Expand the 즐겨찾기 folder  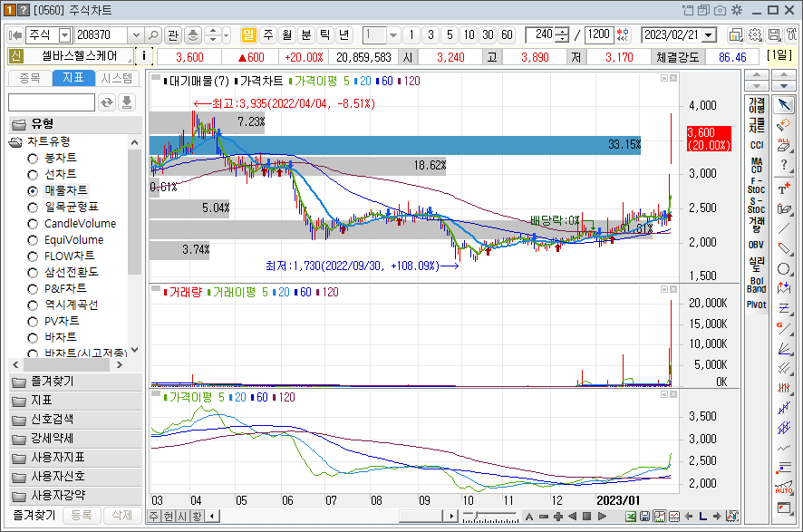(x=75, y=382)
